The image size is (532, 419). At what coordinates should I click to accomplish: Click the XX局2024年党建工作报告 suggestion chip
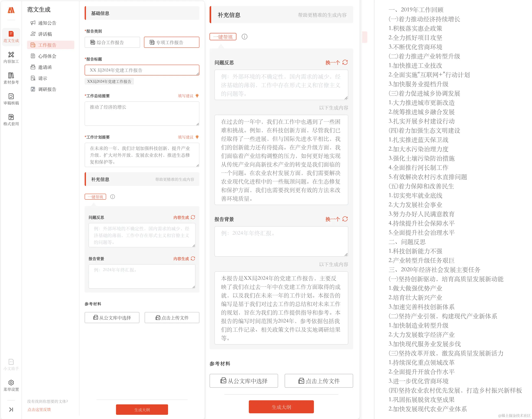tap(109, 81)
